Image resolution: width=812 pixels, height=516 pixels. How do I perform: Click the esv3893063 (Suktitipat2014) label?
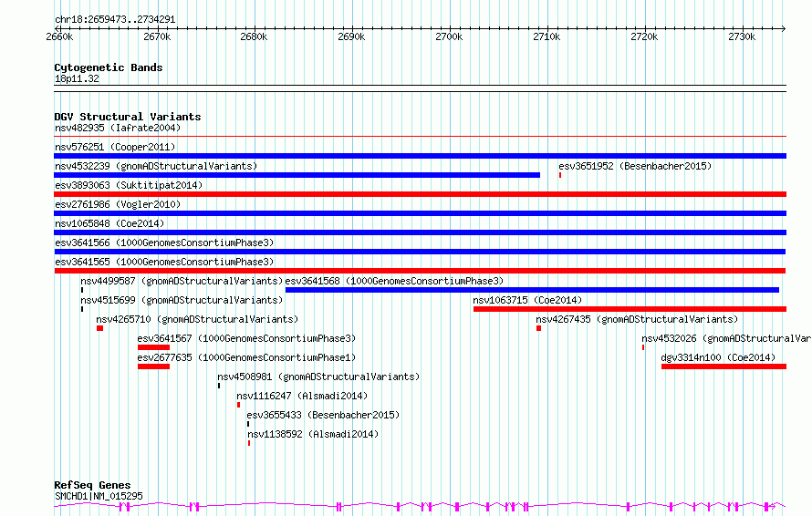click(129, 185)
